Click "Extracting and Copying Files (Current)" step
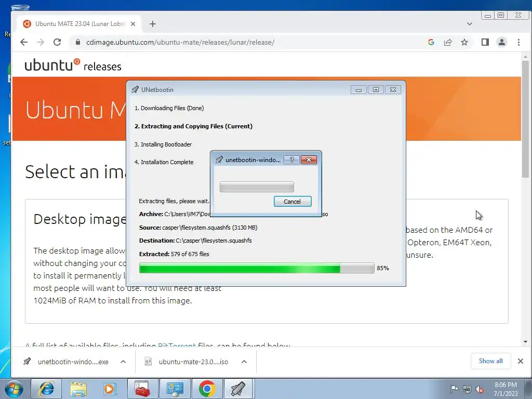Screen dimensions: 532x399 tap(193, 126)
